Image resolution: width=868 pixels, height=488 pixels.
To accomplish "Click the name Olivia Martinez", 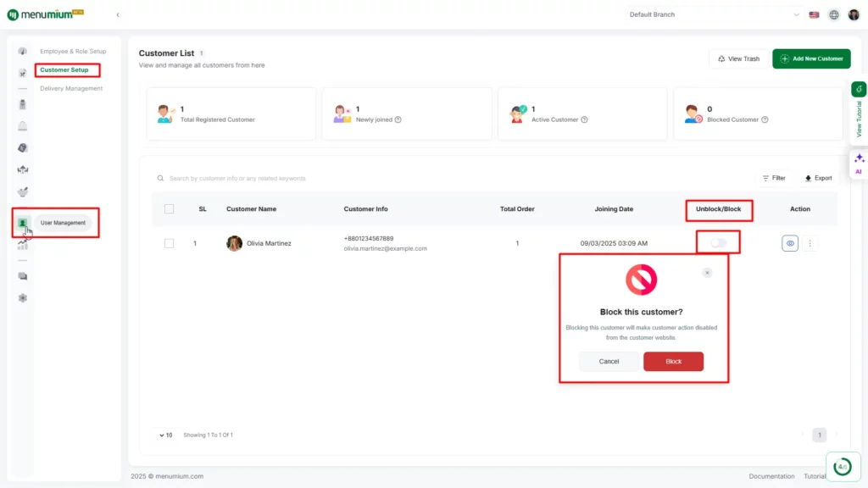I will click(269, 243).
